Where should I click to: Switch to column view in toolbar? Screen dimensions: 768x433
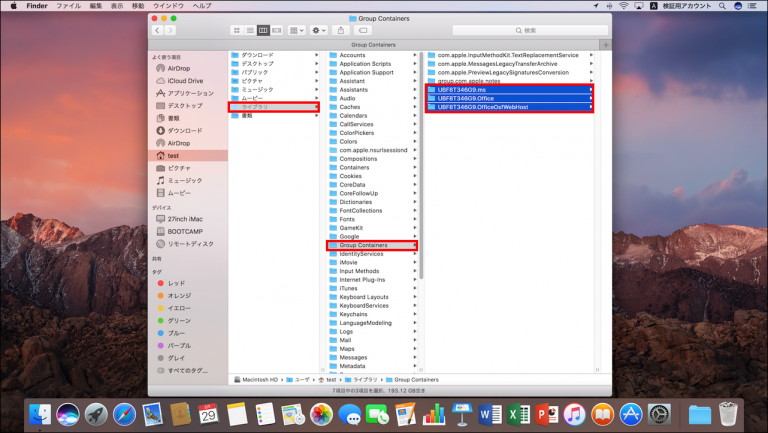263,30
